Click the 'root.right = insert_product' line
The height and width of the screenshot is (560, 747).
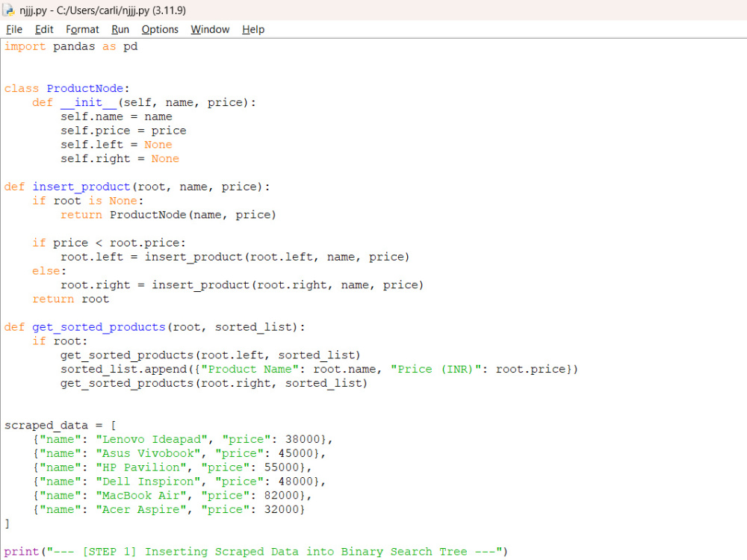242,285
